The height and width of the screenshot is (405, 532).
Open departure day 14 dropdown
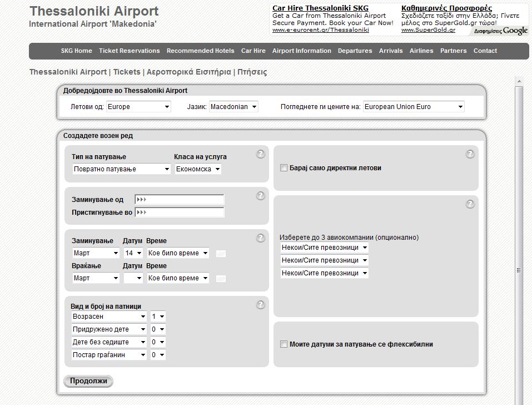133,253
